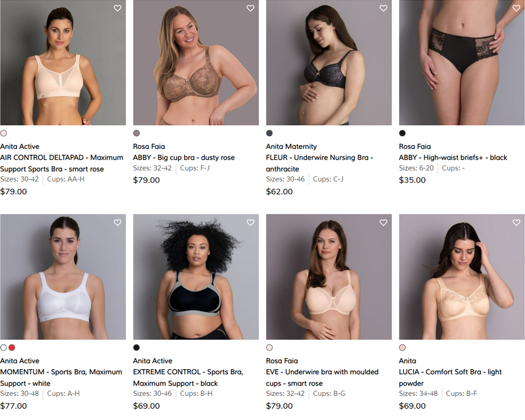The width and height of the screenshot is (525, 420).
Task: Favorite the AIR CONTROL DELTAPAD sports bra
Action: point(118,8)
